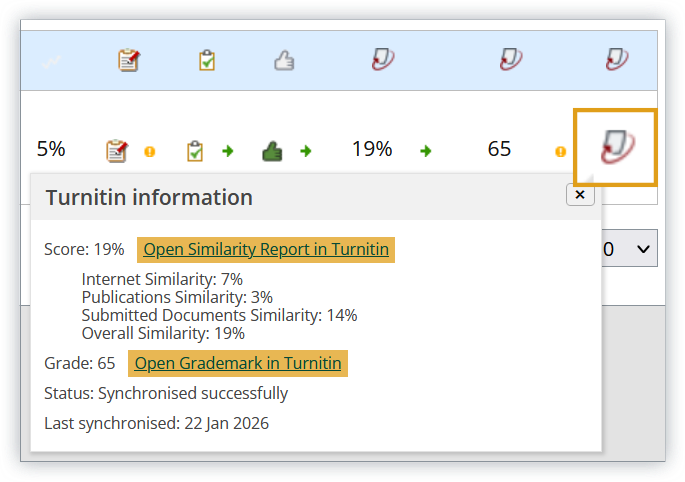Click the header Turnitin icon above 19%

tap(383, 59)
